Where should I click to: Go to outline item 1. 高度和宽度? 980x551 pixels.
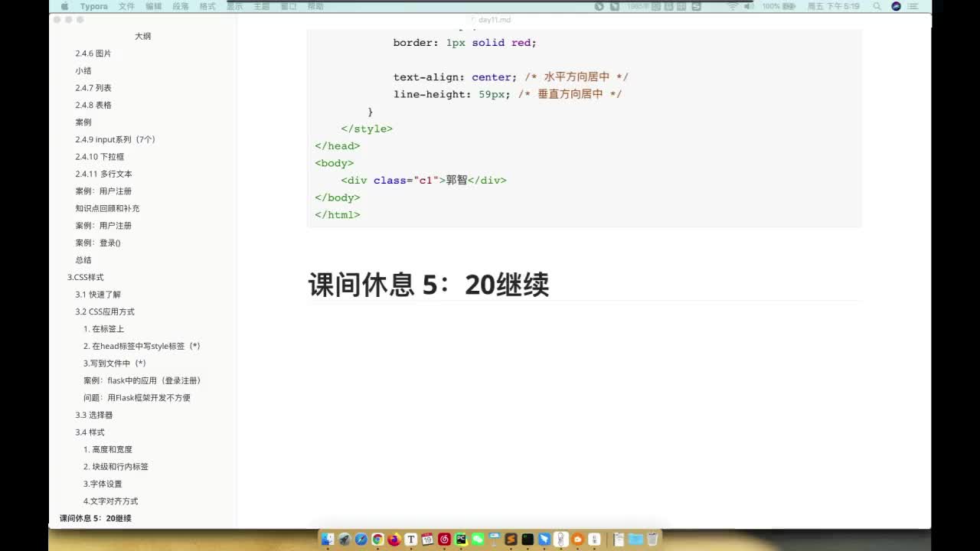click(108, 449)
